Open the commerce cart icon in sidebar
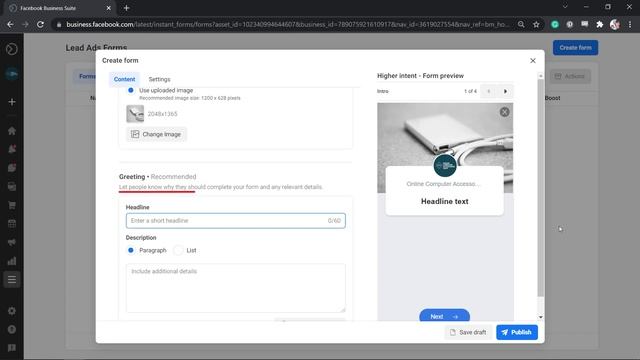Image resolution: width=640 pixels, height=360 pixels. point(12,205)
